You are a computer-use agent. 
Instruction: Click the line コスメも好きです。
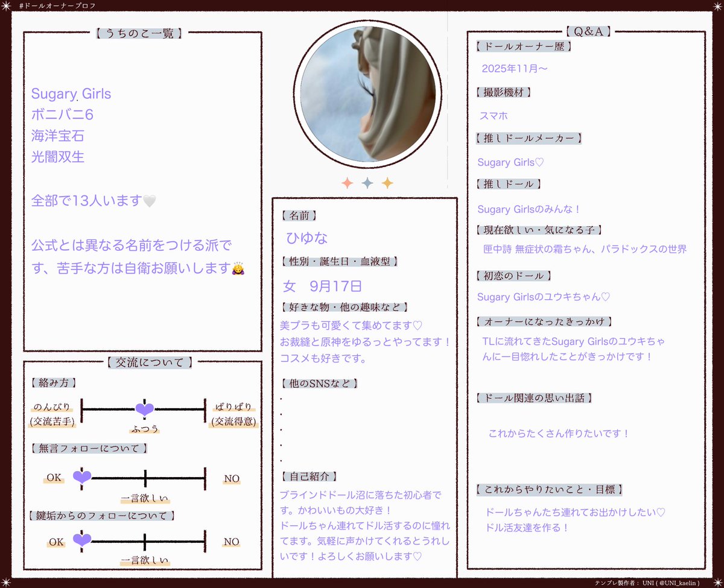(323, 359)
